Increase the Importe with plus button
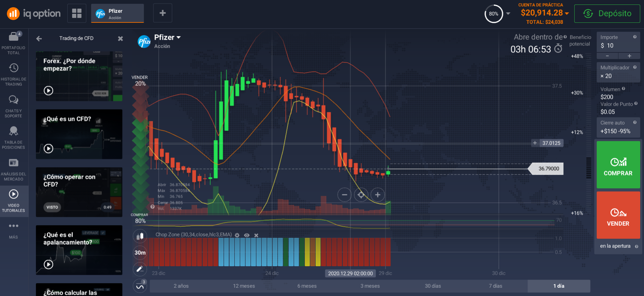The height and width of the screenshot is (296, 644). pos(629,56)
